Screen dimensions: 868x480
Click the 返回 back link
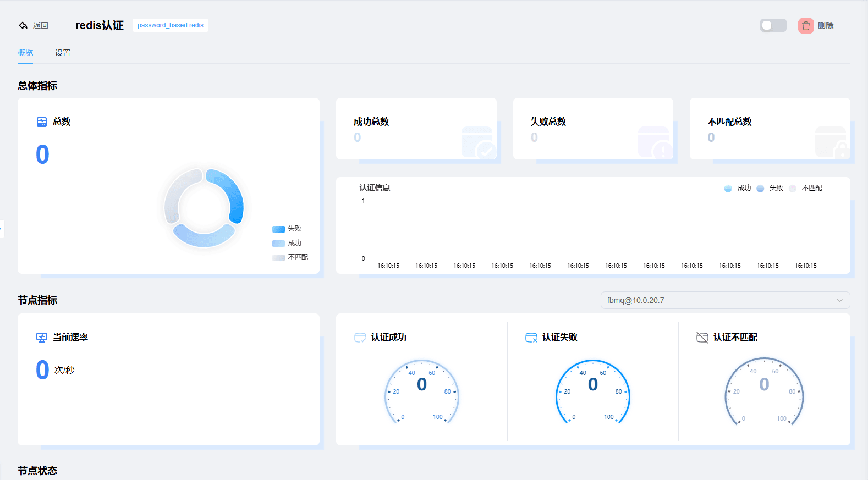[x=41, y=25]
